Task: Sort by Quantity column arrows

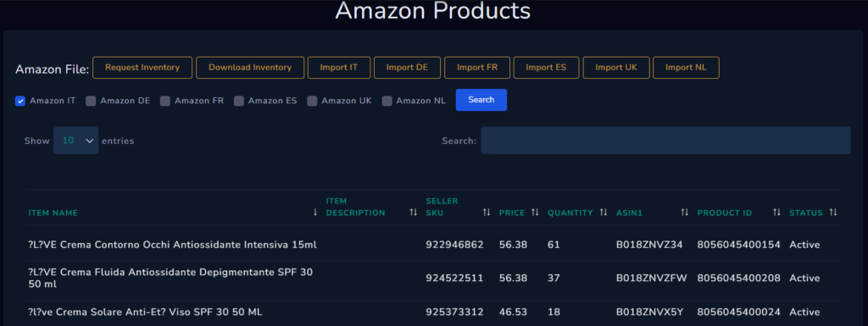Action: click(x=604, y=213)
